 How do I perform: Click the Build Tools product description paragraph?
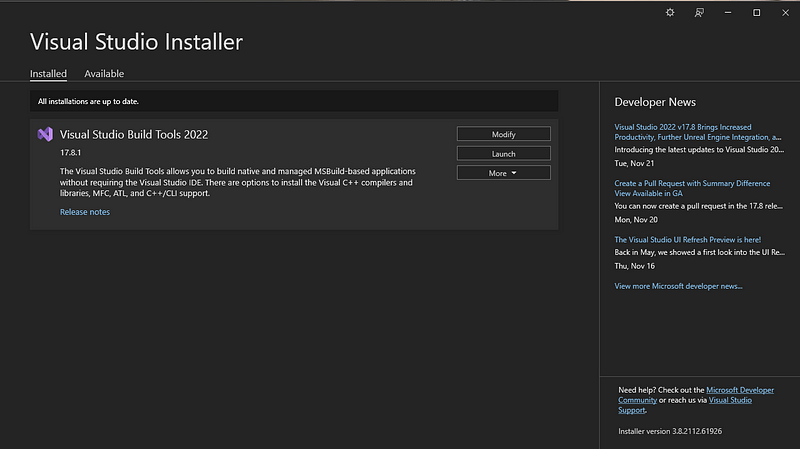click(238, 182)
